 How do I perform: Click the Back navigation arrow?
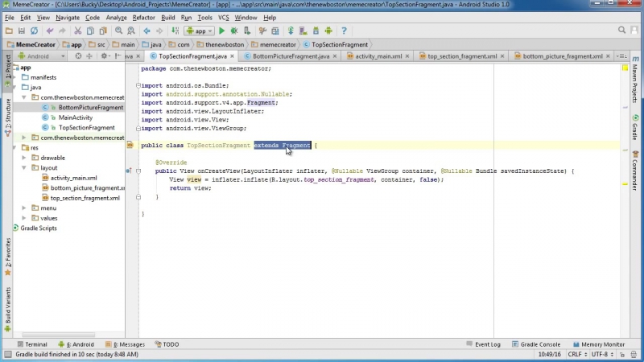tap(147, 31)
